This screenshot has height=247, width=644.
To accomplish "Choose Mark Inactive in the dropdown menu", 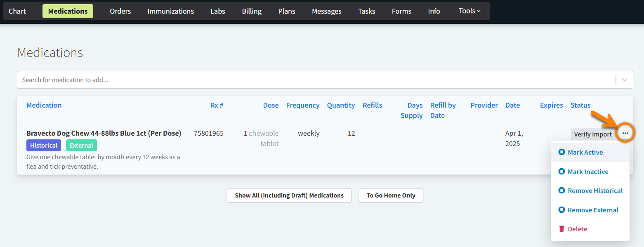I will pos(587,172).
